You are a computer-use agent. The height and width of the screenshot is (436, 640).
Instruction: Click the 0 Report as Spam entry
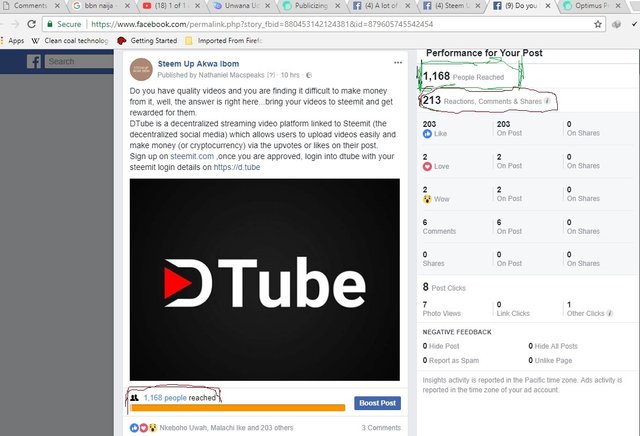coord(451,360)
